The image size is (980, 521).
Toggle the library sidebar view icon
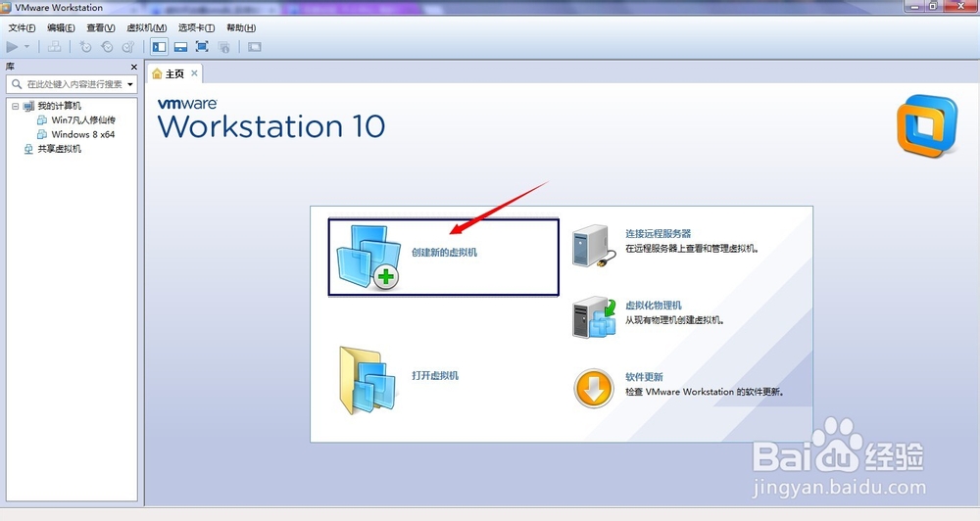coord(160,47)
